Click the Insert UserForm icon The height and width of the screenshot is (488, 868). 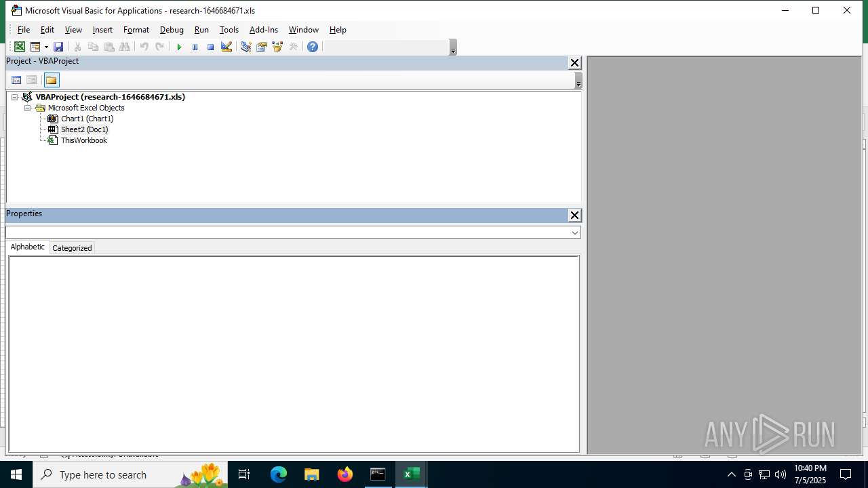[35, 47]
